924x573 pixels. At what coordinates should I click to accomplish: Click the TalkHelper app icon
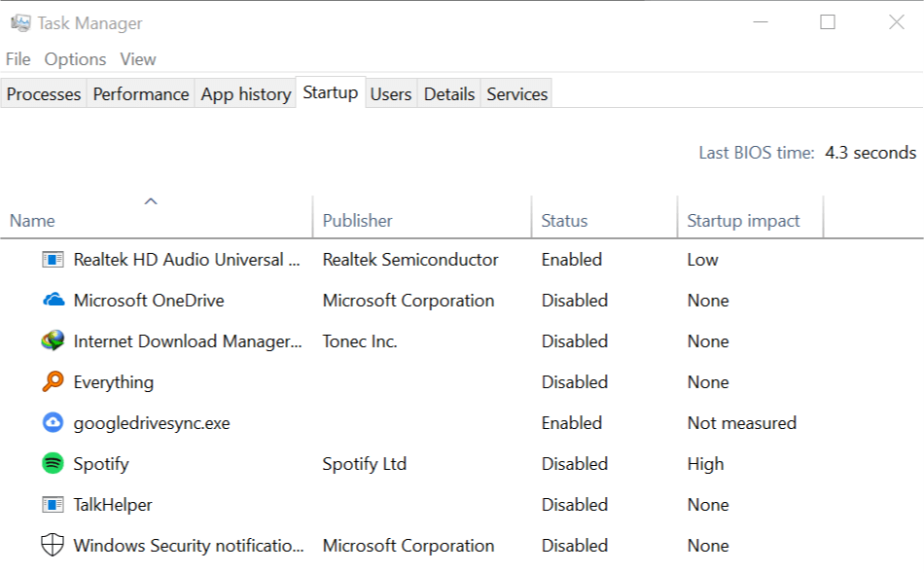point(53,505)
